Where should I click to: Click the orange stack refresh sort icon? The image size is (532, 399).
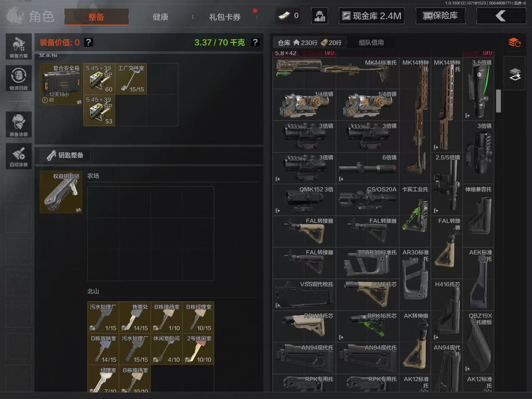pos(514,42)
